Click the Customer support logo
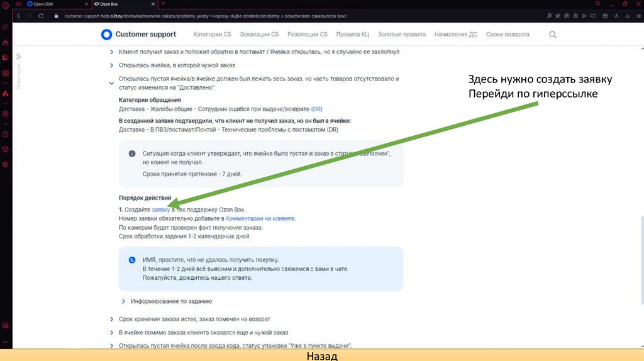This screenshot has width=644, height=361. tap(138, 35)
